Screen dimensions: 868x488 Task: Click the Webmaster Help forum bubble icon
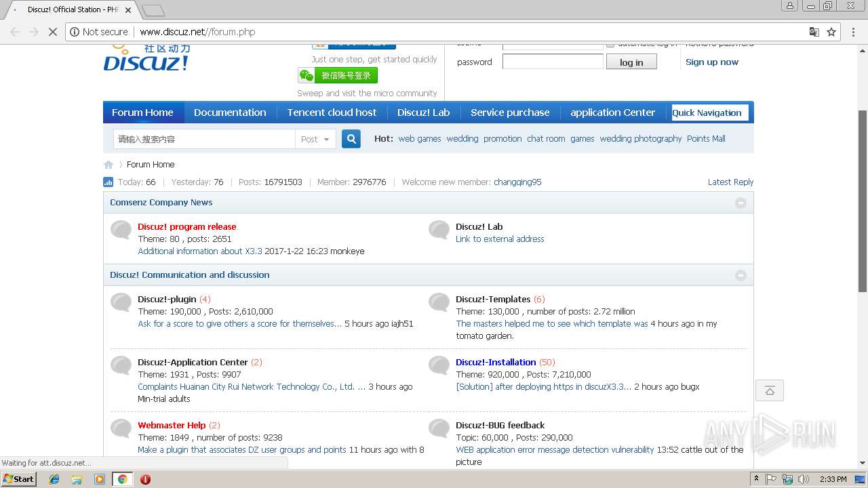(121, 428)
